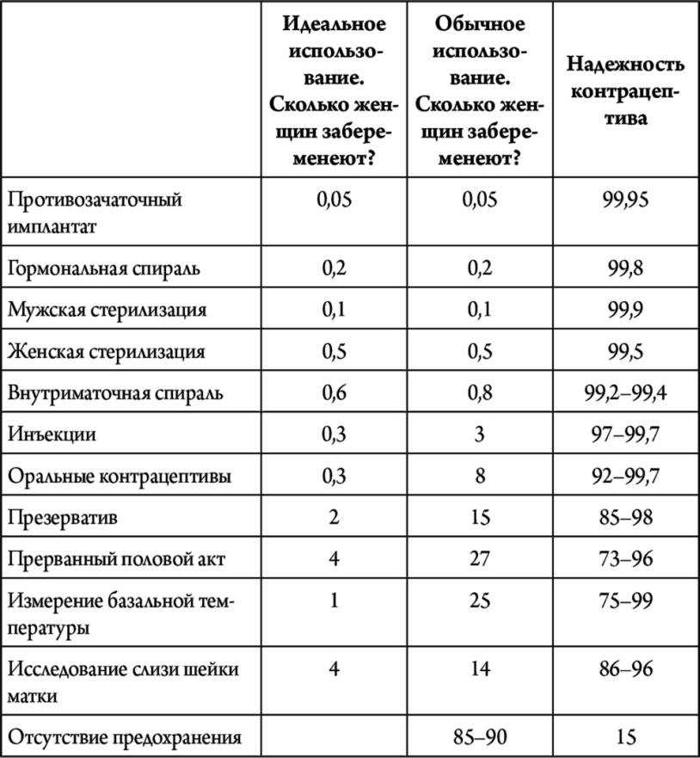The height and width of the screenshot is (758, 700).
Task: Click the typical-use value 27
Action: [479, 559]
